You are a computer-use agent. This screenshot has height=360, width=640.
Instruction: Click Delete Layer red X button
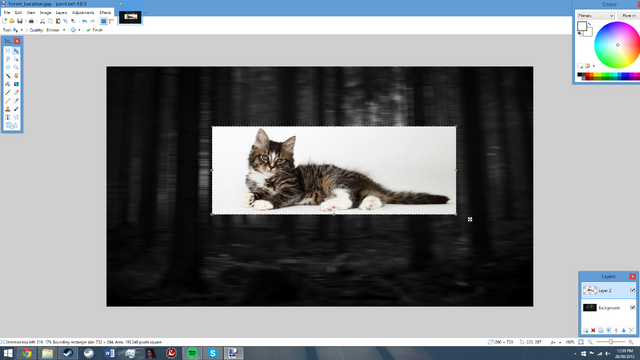click(593, 330)
